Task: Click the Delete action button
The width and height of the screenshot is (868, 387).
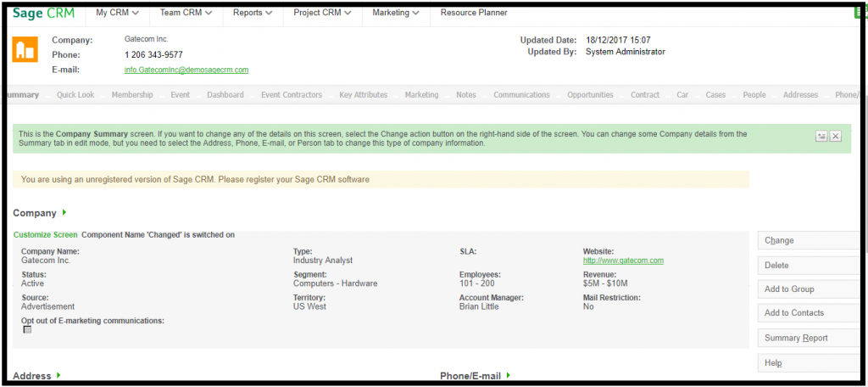Action: tap(808, 266)
